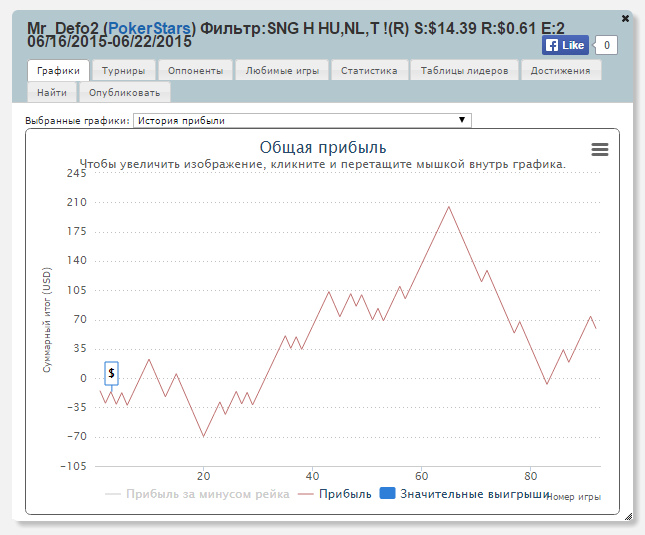Switch to the Графики tab
This screenshot has width=645, height=535.
[58, 71]
